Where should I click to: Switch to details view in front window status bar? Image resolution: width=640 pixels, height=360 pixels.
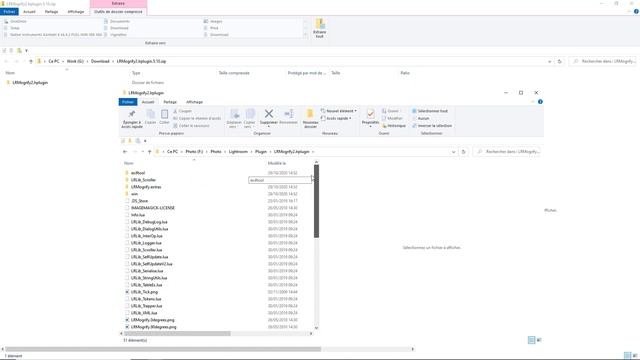(x=531, y=340)
